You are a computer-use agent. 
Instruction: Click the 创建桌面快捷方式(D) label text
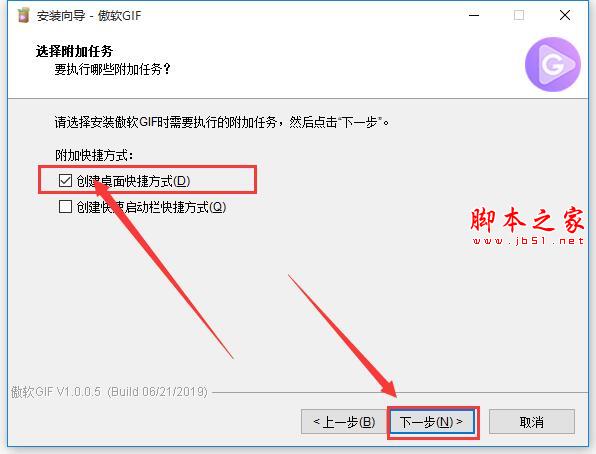coord(133,181)
